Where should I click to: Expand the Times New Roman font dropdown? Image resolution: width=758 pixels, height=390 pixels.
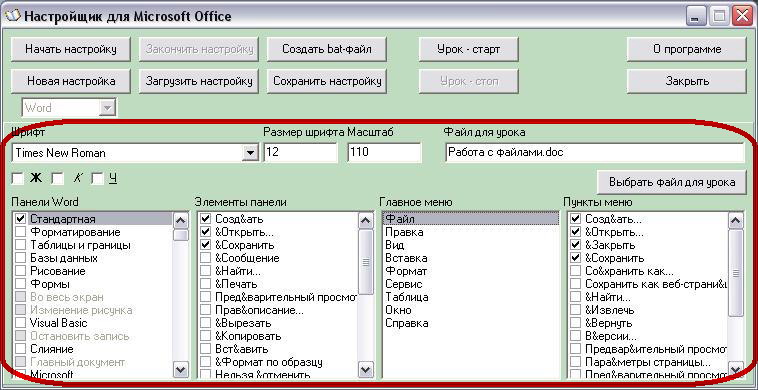(x=250, y=153)
